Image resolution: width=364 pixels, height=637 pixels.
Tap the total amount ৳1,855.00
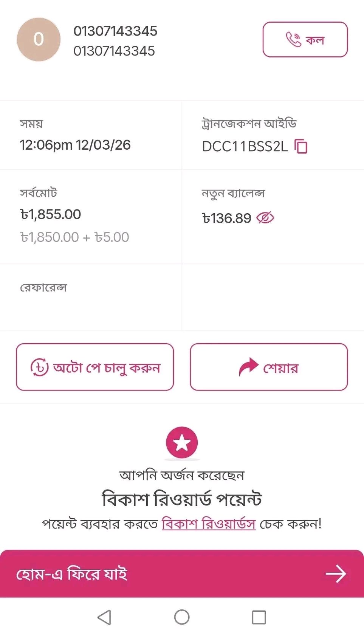point(51,214)
